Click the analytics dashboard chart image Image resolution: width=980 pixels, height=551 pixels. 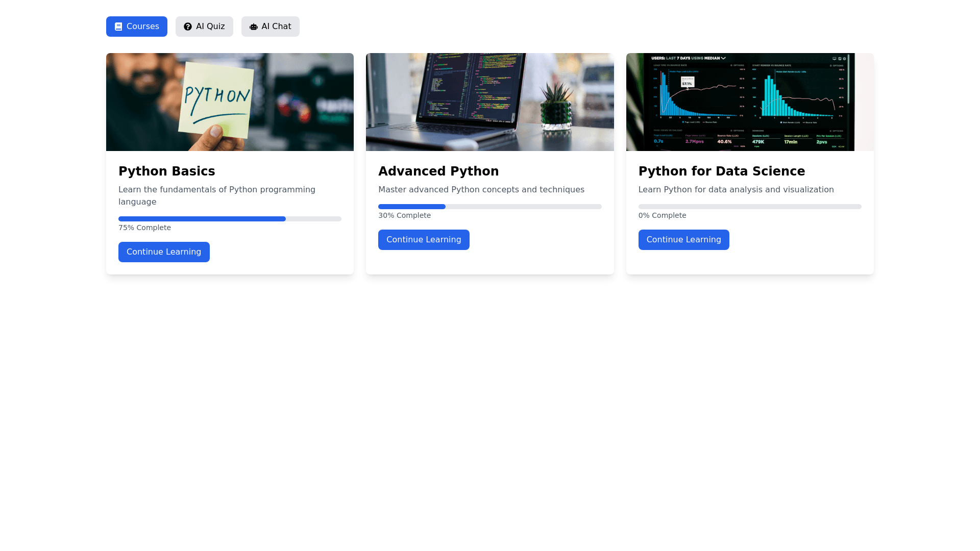pyautogui.click(x=749, y=102)
